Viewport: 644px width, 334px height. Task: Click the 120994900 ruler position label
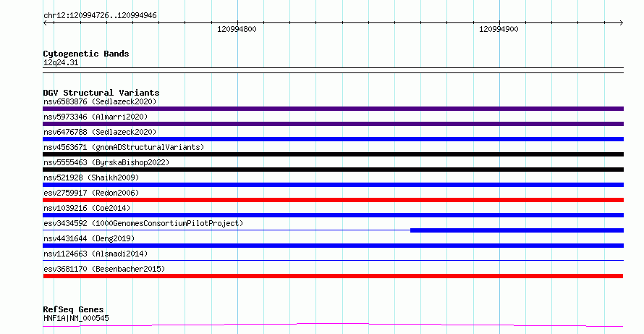499,29
